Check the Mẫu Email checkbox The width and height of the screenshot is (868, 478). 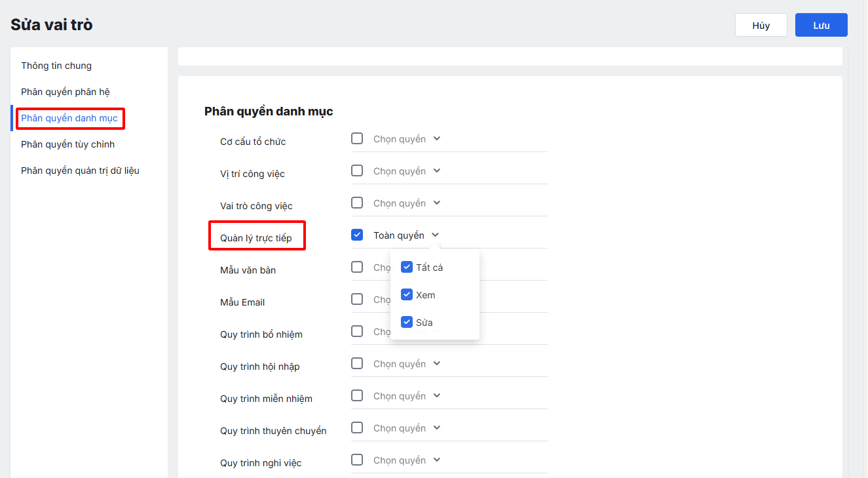[x=357, y=299]
